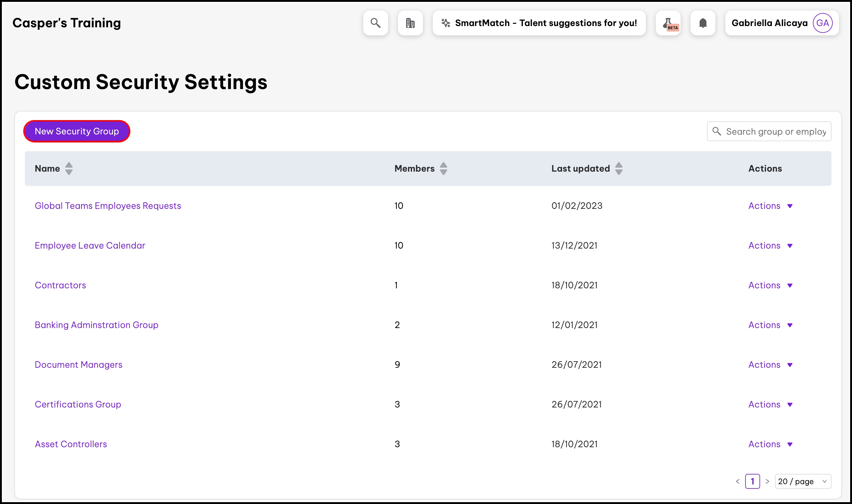Click the GA avatar circle
852x504 pixels.
click(823, 23)
